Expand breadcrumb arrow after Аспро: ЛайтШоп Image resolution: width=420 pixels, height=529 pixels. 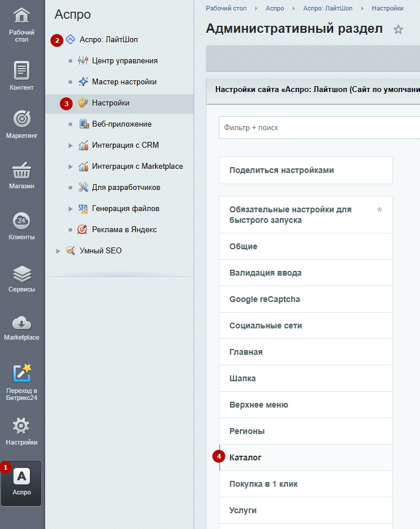click(363, 8)
